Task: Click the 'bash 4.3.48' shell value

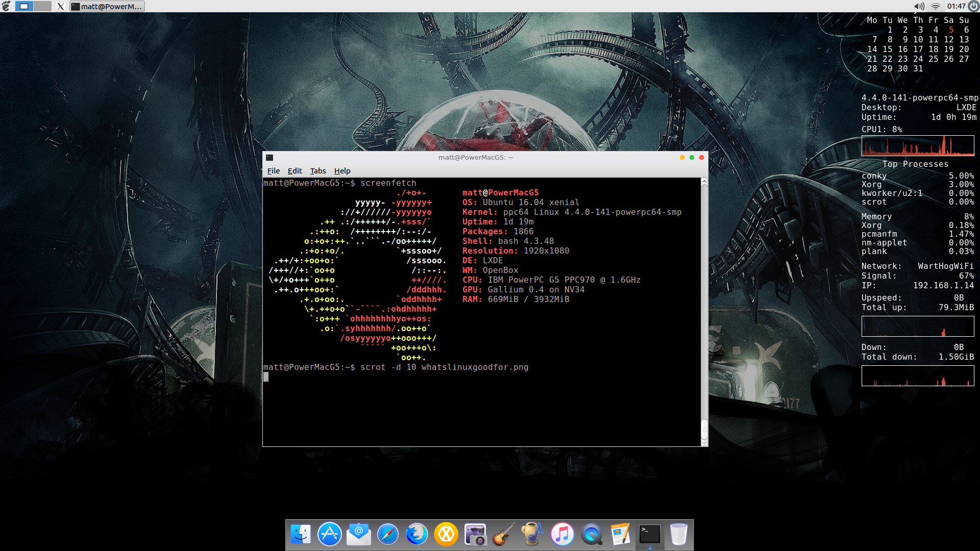Action: [526, 241]
